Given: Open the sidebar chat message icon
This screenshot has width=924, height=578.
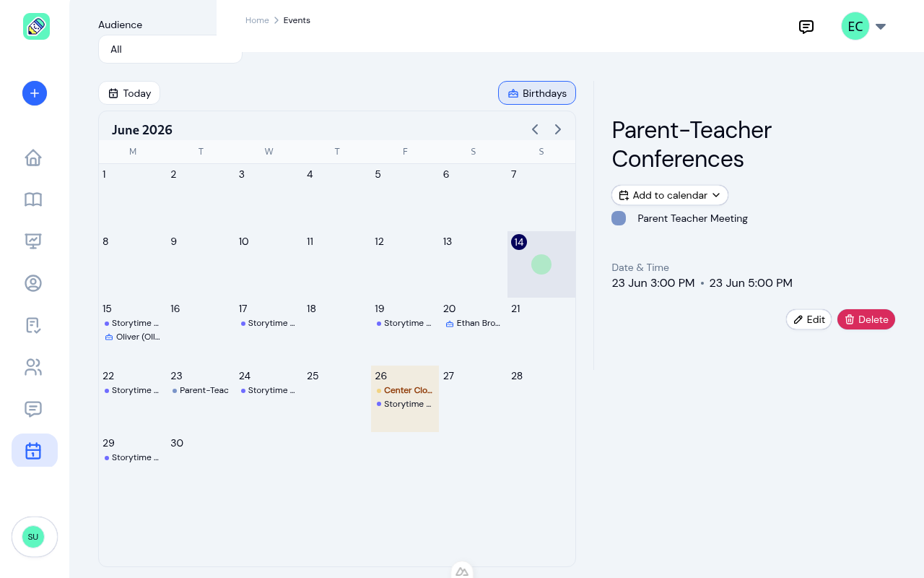Looking at the screenshot, I should pos(33,409).
